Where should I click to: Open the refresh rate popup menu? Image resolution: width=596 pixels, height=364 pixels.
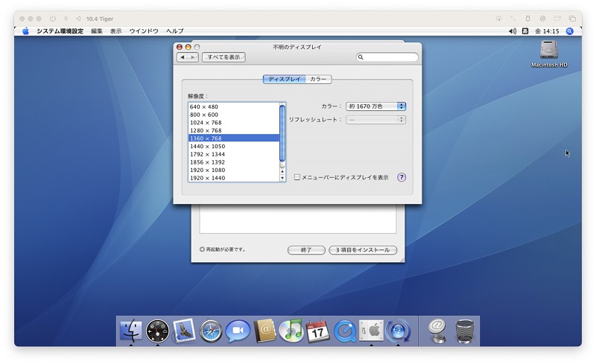[375, 120]
